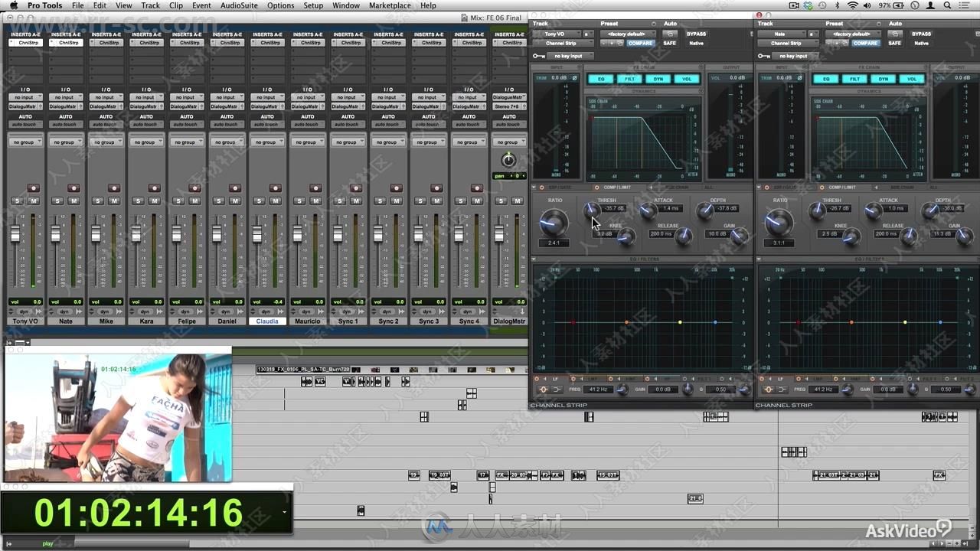The width and height of the screenshot is (980, 551).
Task: Open Mike automation mode auto touch
Action: pyautogui.click(x=106, y=124)
